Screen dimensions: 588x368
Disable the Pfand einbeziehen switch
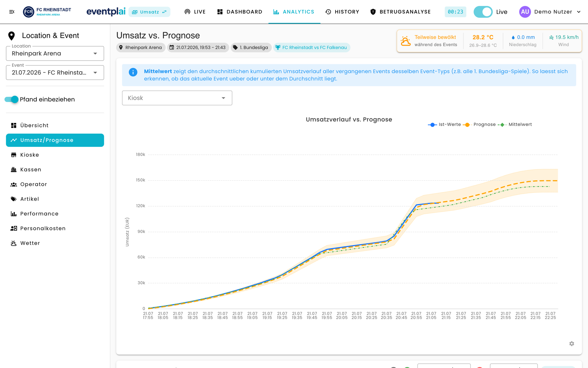click(x=11, y=99)
